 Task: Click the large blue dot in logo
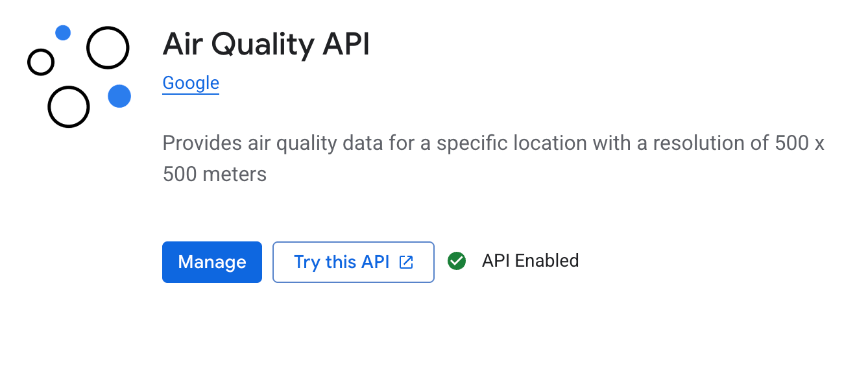point(119,96)
